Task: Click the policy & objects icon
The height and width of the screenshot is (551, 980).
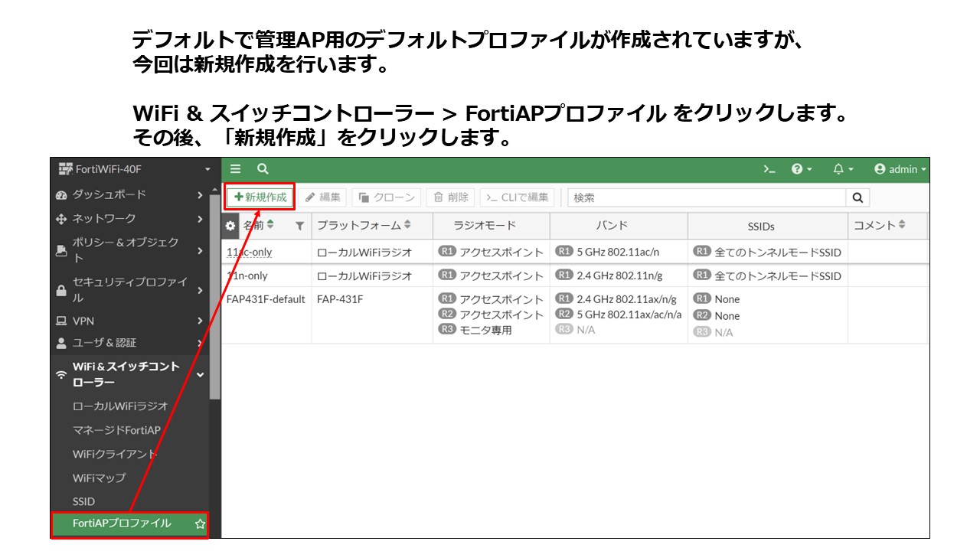Action: pyautogui.click(x=62, y=249)
